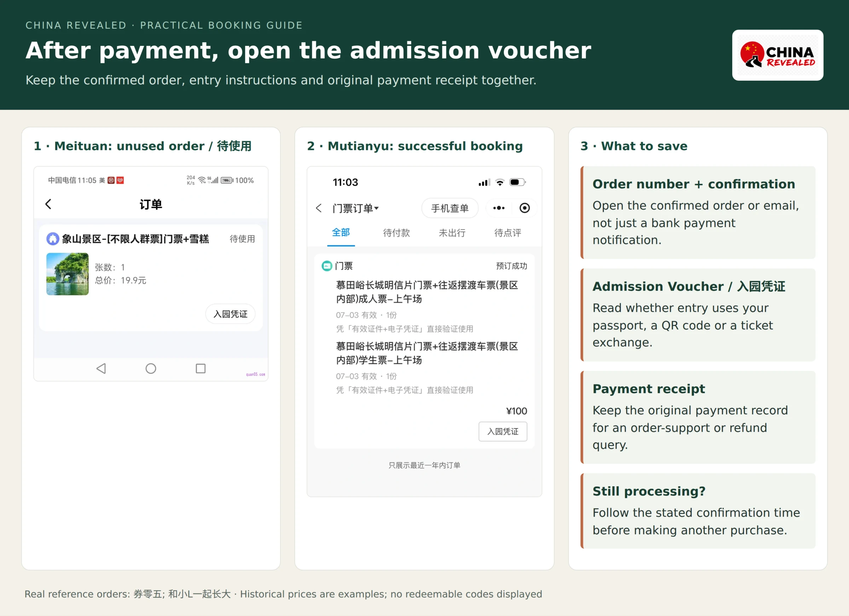Viewport: 849px width, 616px height.
Task: Tap the 手机查单 button
Action: 450,208
